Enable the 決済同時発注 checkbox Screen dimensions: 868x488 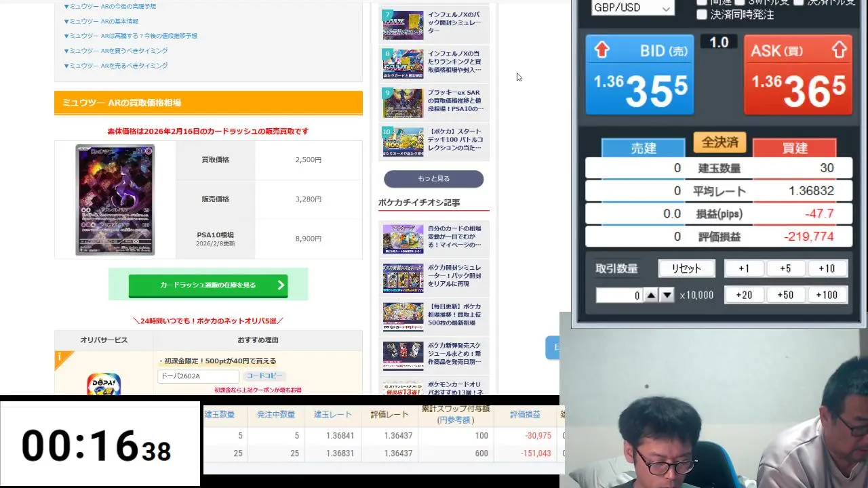(x=702, y=14)
